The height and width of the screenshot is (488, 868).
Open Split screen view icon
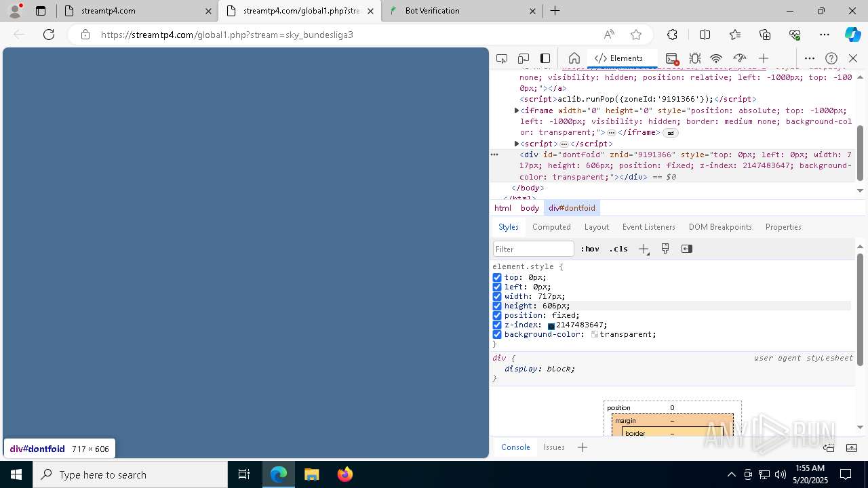pos(705,35)
